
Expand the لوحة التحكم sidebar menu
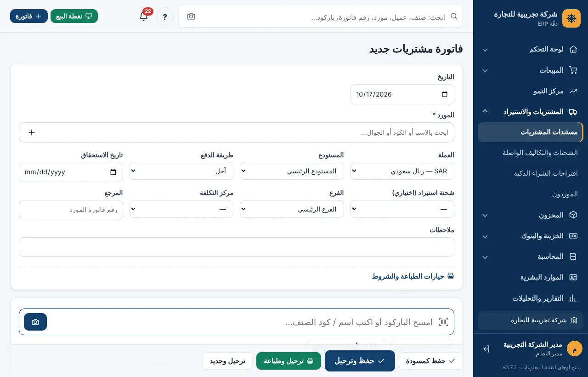tap(531, 49)
